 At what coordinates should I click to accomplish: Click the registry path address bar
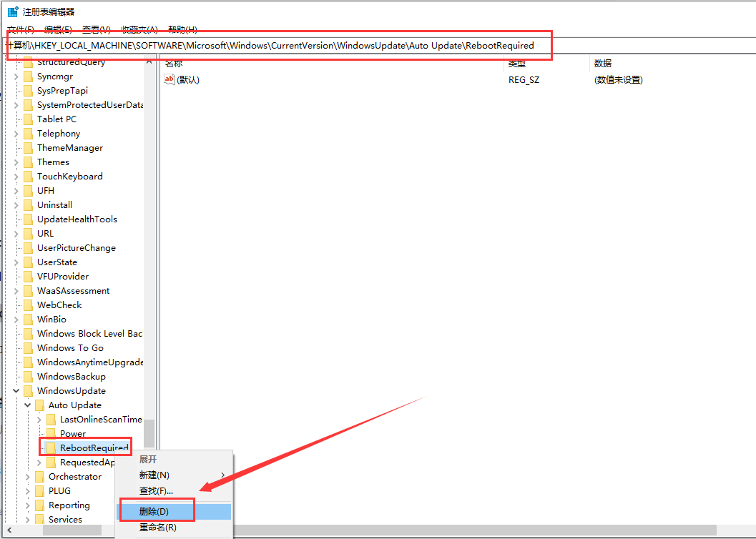pos(378,46)
